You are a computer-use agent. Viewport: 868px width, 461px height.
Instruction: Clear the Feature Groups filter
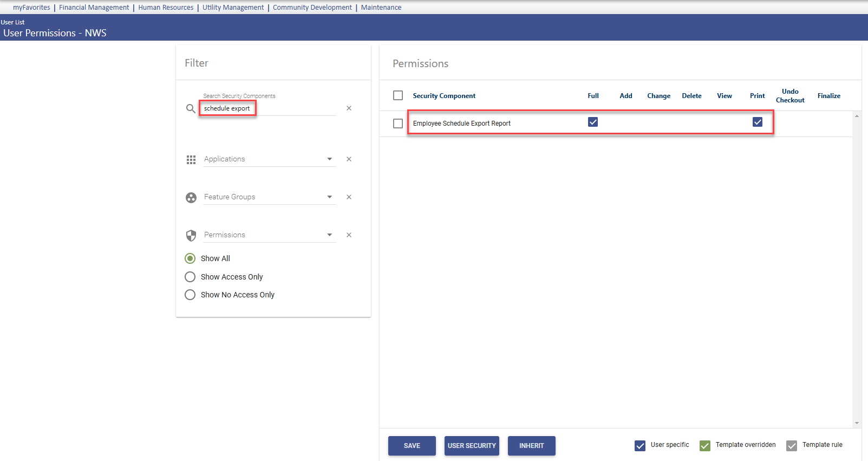(x=349, y=197)
